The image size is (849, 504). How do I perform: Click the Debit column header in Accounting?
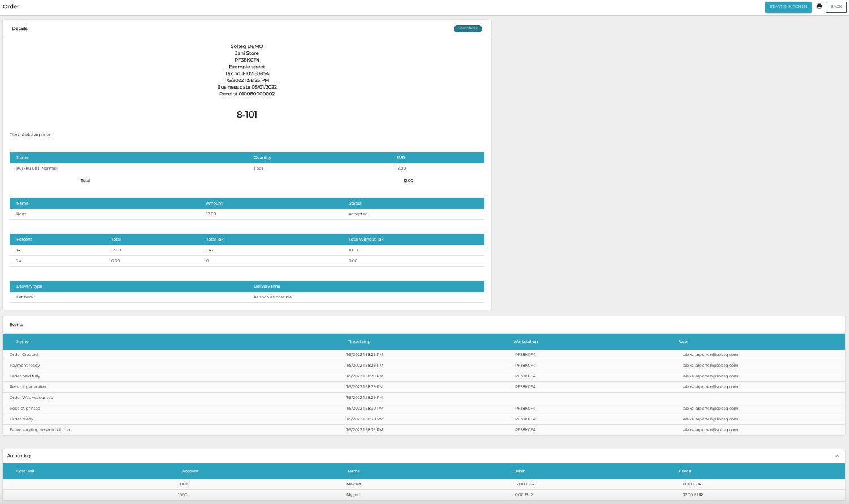coord(519,471)
